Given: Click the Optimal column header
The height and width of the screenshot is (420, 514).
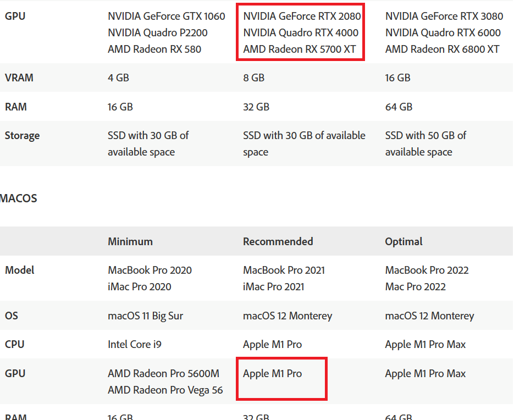Looking at the screenshot, I should coord(404,241).
